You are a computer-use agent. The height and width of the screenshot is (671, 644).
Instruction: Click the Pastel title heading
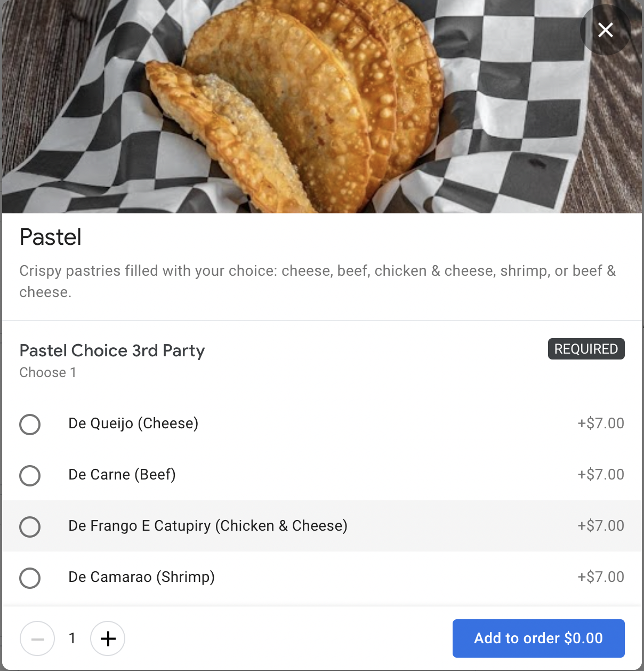(51, 237)
